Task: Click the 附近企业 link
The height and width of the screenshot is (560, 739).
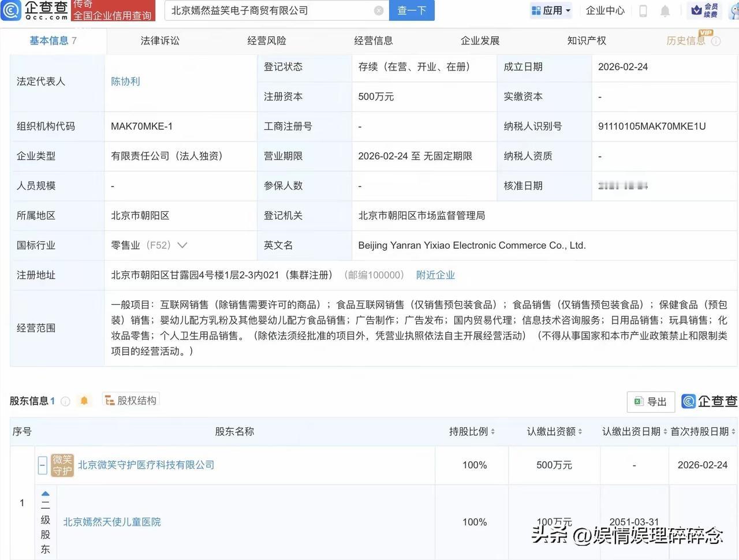Action: 435,275
